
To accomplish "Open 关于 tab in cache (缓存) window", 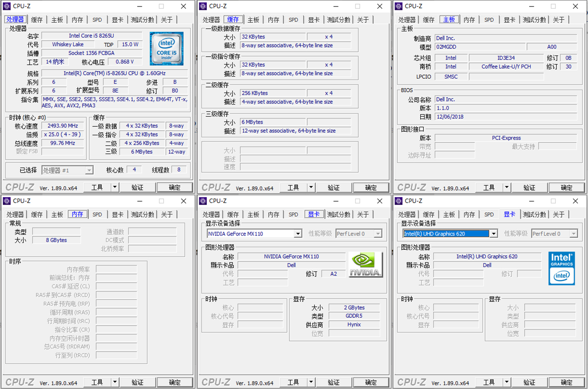I will point(363,20).
